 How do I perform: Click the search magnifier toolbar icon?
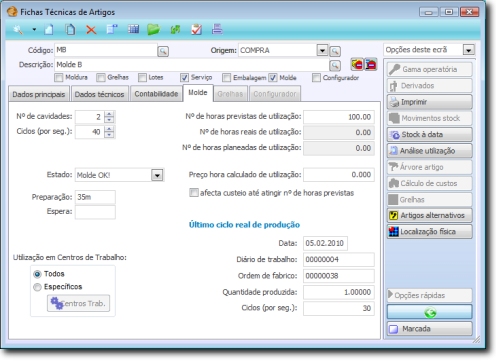pyautogui.click(x=18, y=30)
